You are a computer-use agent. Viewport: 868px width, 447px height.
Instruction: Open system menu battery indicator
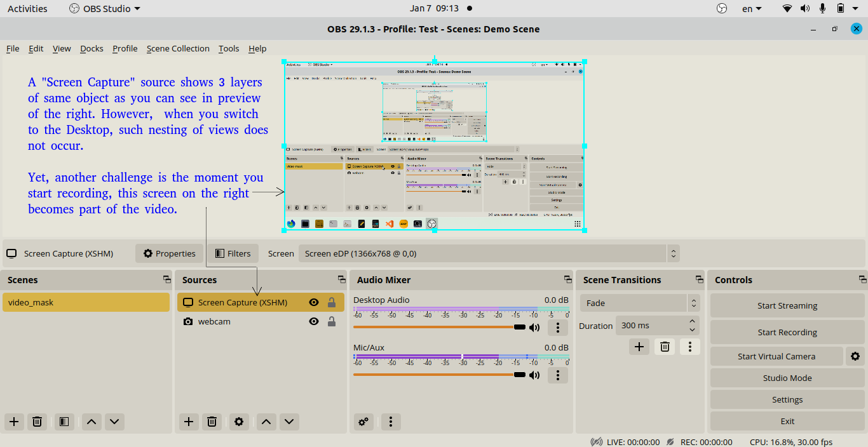[840, 8]
